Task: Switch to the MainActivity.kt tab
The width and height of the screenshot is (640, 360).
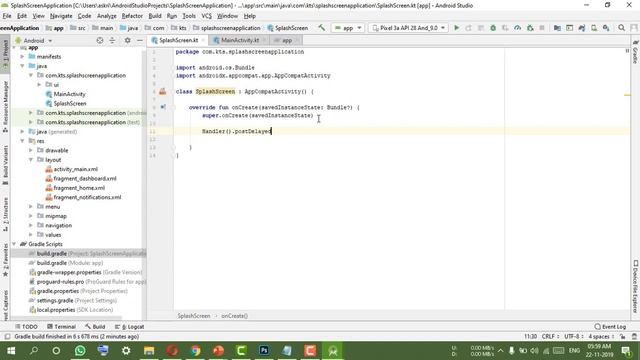Action: tap(240, 40)
